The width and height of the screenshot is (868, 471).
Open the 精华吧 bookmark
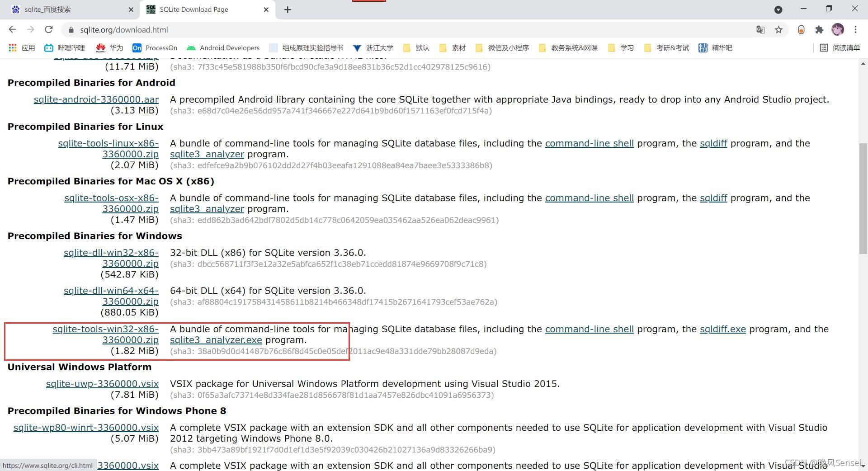pyautogui.click(x=715, y=48)
